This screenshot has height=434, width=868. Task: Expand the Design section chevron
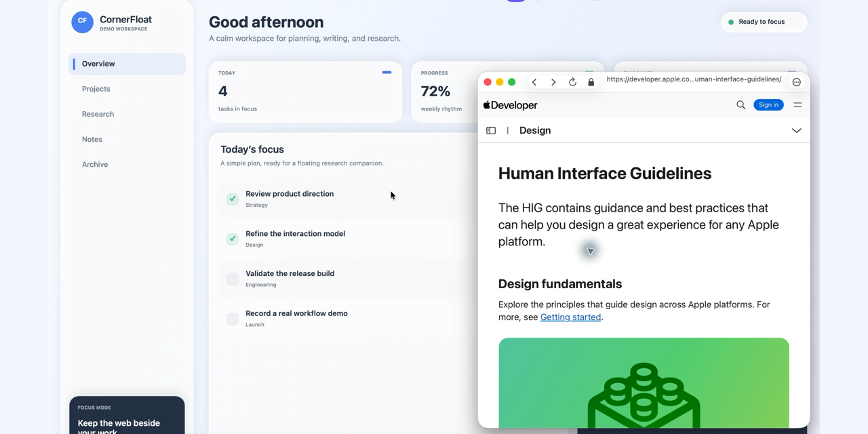click(x=797, y=130)
